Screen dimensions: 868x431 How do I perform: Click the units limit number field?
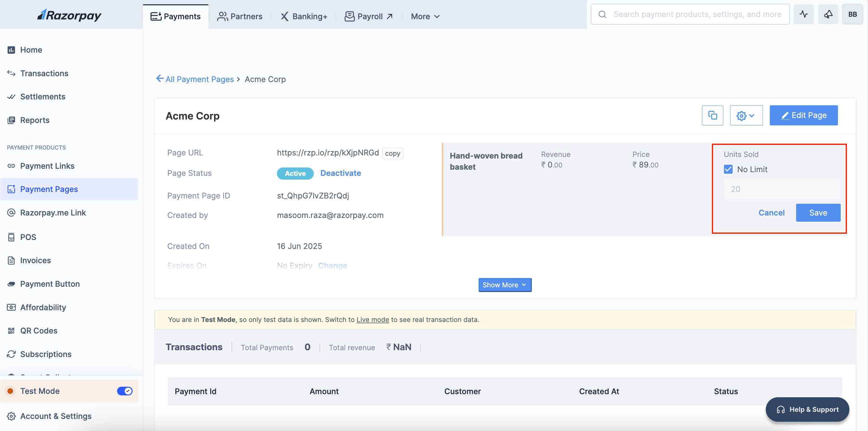tap(782, 189)
